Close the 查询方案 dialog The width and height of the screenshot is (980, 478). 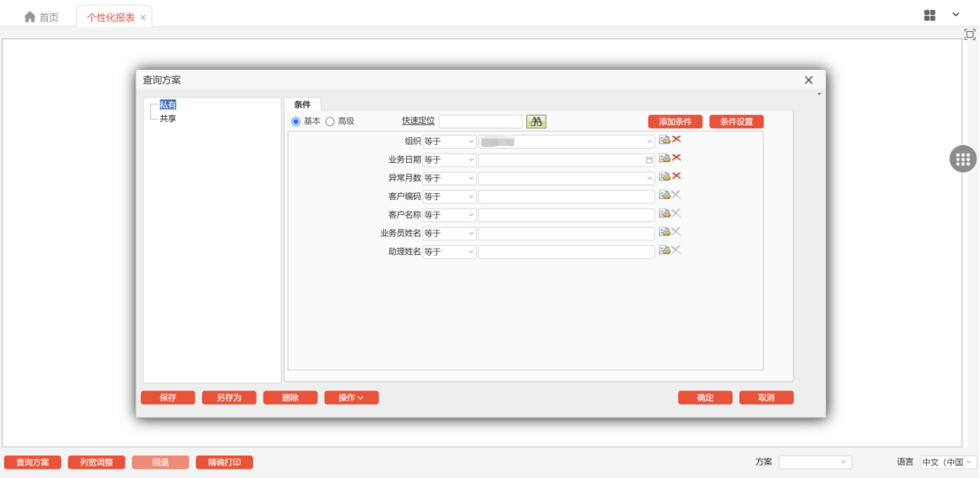coord(808,80)
